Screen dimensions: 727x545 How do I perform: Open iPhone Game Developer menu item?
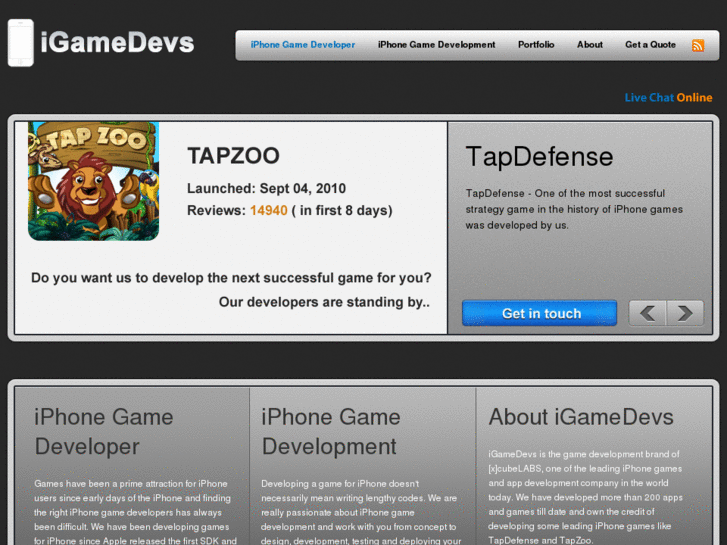pyautogui.click(x=303, y=45)
